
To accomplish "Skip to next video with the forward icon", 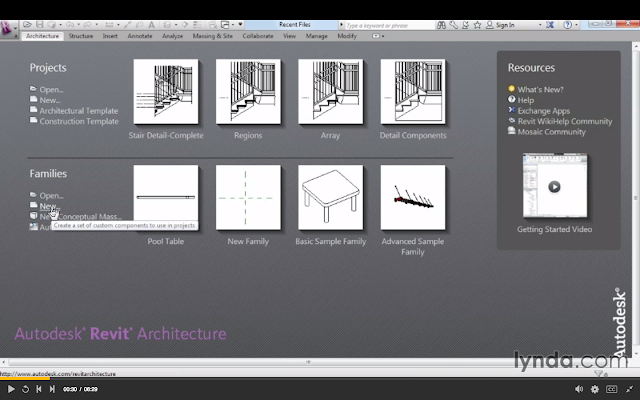I will click(52, 389).
